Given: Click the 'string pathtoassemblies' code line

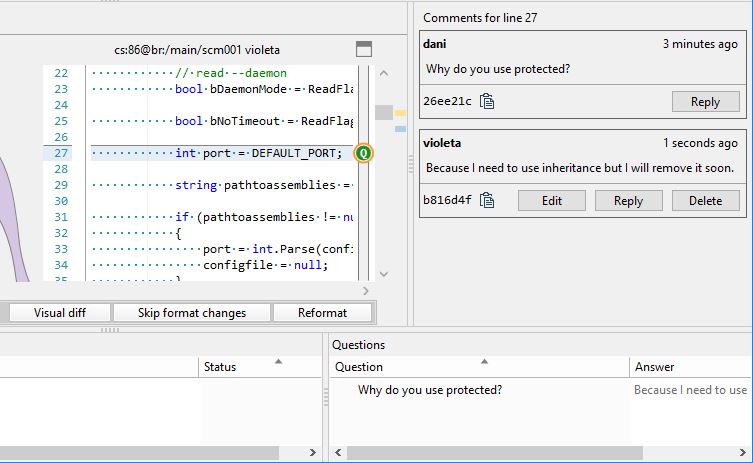Looking at the screenshot, I should click(264, 185).
